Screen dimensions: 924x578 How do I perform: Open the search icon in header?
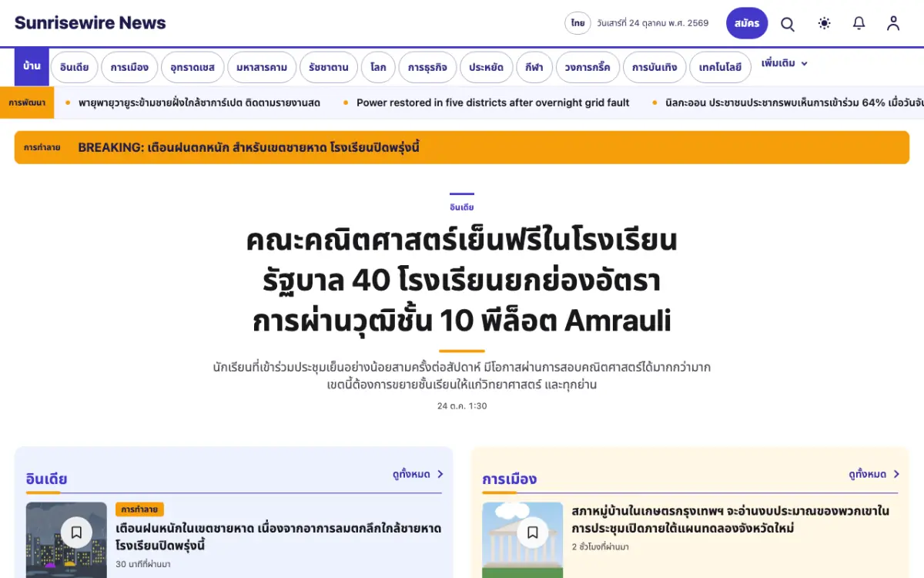pyautogui.click(x=788, y=24)
